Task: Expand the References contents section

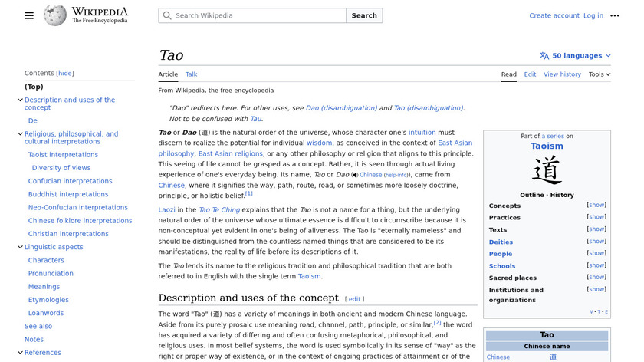Action: (x=20, y=353)
